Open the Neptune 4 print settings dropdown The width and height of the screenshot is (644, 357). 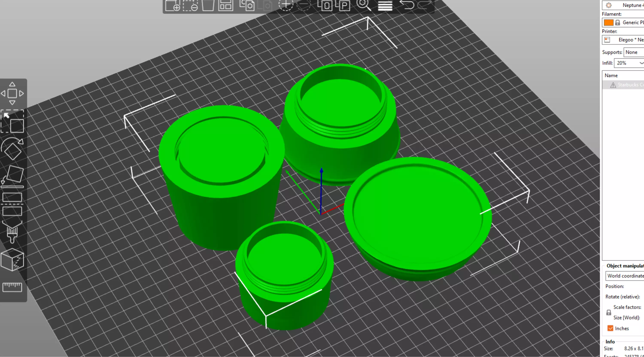pyautogui.click(x=623, y=5)
